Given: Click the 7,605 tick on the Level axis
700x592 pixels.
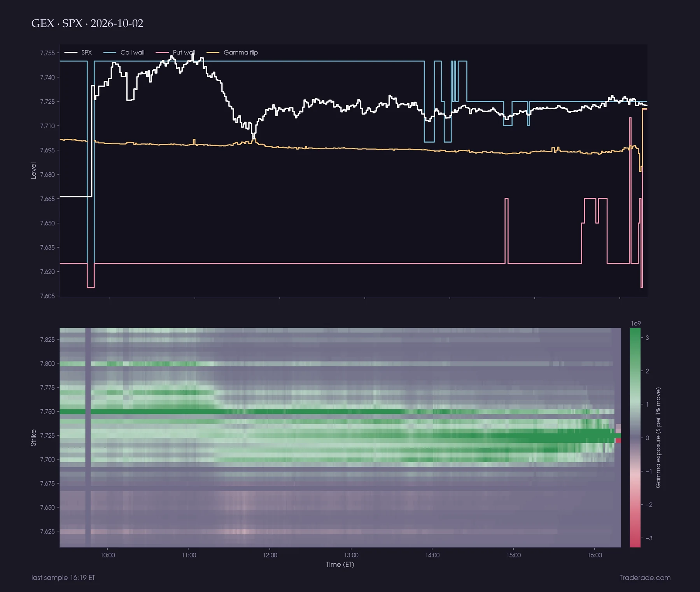Looking at the screenshot, I should pyautogui.click(x=47, y=296).
